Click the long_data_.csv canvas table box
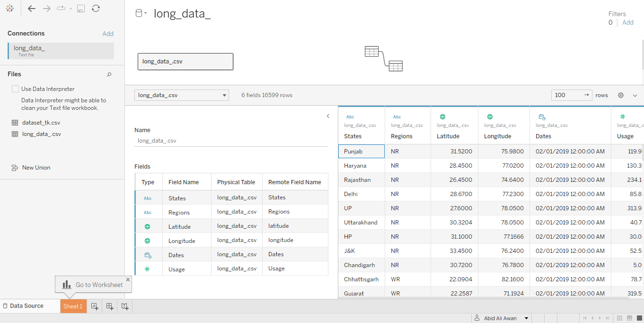The width and height of the screenshot is (644, 323). tap(185, 62)
